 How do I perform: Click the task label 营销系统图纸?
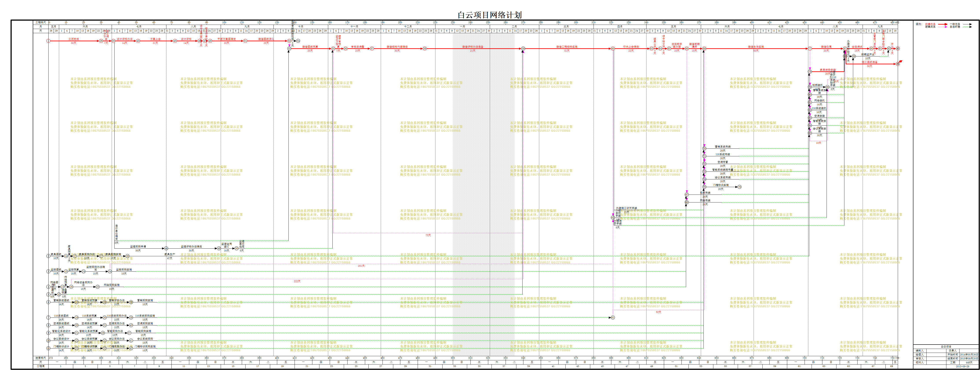(x=61, y=300)
